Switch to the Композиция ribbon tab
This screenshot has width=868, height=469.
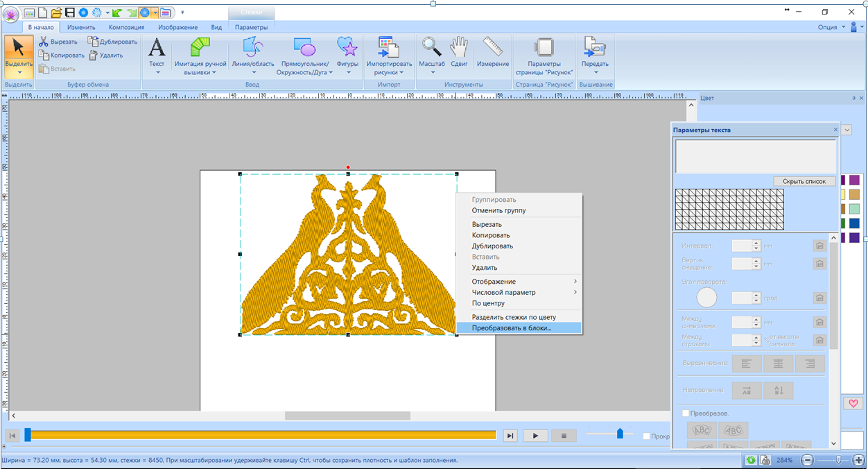click(x=126, y=27)
